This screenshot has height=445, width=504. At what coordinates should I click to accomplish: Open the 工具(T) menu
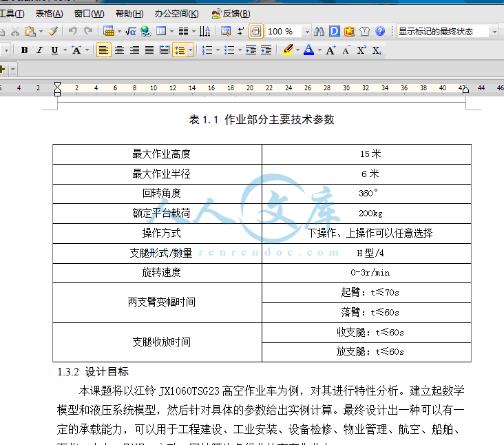pos(12,14)
